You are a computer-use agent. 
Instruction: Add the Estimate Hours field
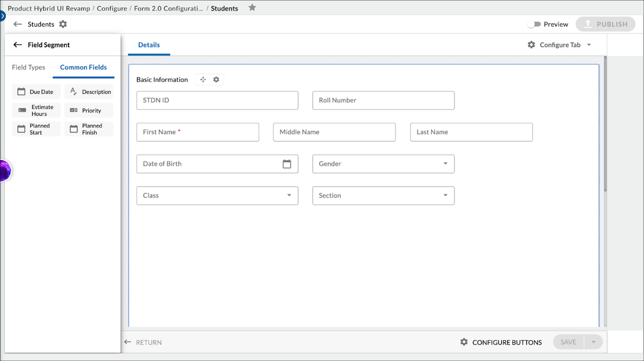coord(36,110)
